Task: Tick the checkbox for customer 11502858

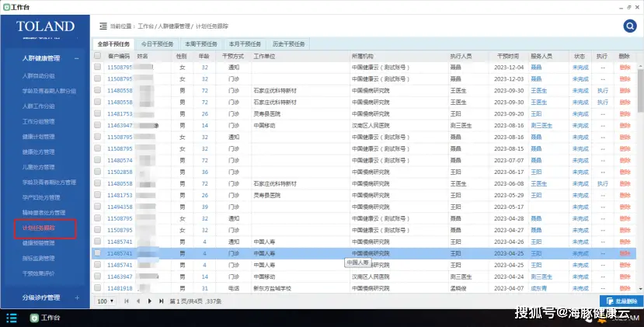Action: pyautogui.click(x=97, y=172)
